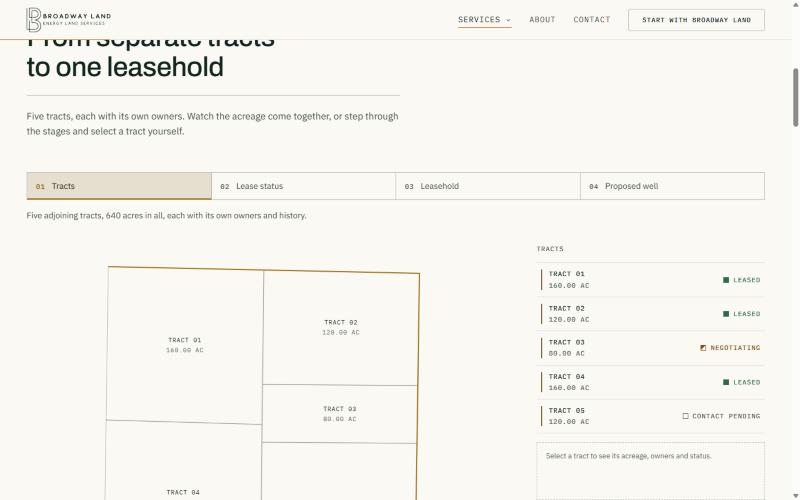Image resolution: width=800 pixels, height=500 pixels.
Task: Click the scrollbar up arrow
Action: click(x=795, y=4)
